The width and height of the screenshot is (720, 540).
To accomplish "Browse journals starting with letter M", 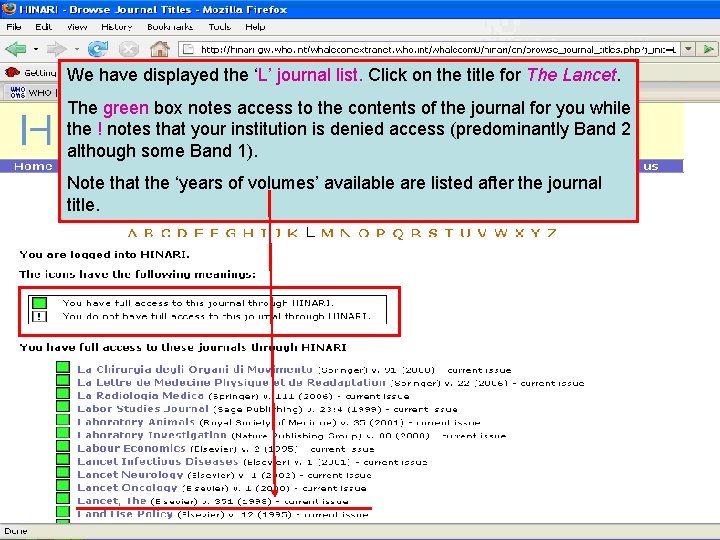I will [327, 233].
